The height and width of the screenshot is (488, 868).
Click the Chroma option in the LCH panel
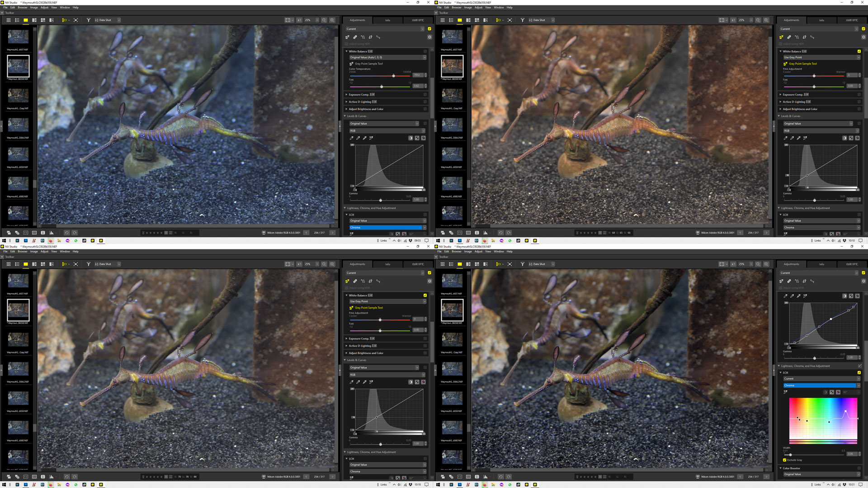387,227
